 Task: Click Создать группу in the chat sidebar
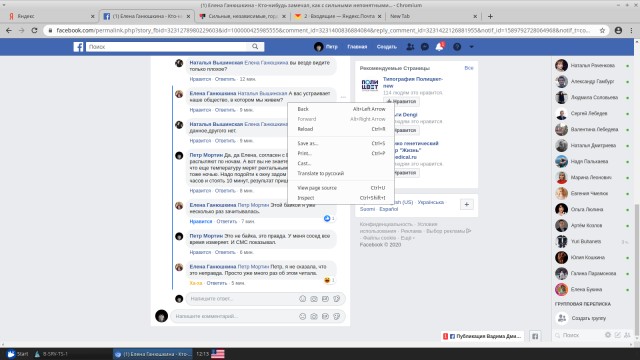(x=589, y=318)
